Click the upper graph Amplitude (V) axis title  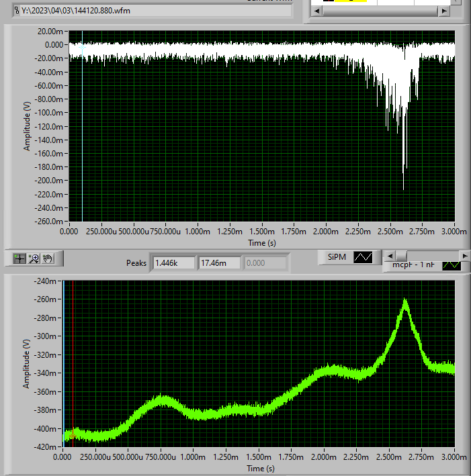(x=27, y=126)
